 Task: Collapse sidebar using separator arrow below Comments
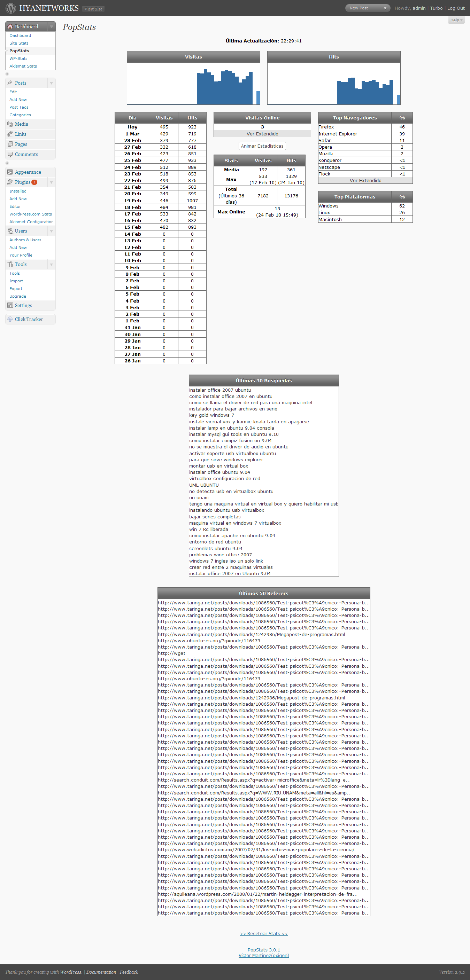click(7, 163)
